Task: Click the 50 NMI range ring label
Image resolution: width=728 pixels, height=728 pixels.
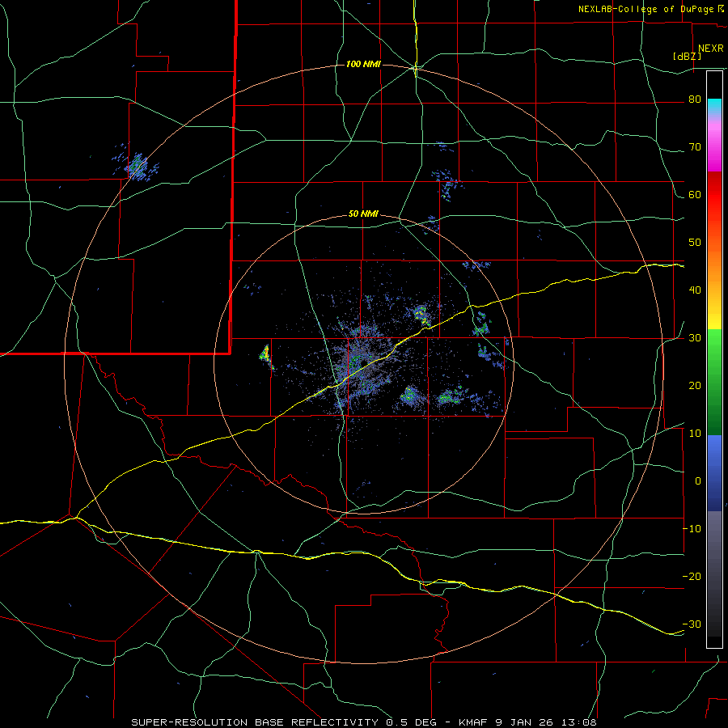Action: point(363,214)
